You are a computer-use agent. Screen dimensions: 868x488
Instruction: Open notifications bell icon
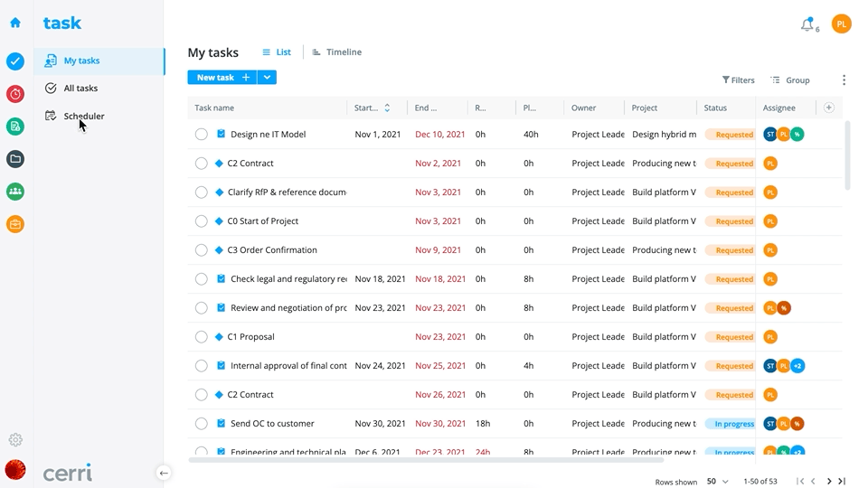point(807,24)
